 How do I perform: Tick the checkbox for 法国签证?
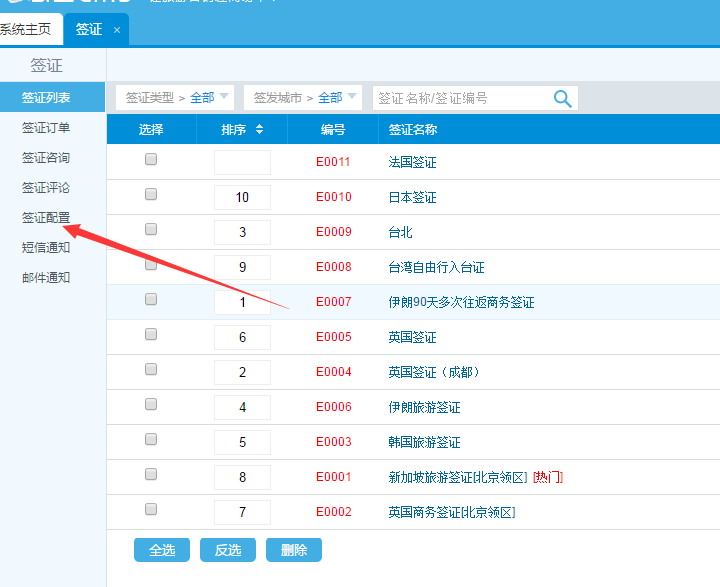point(151,159)
